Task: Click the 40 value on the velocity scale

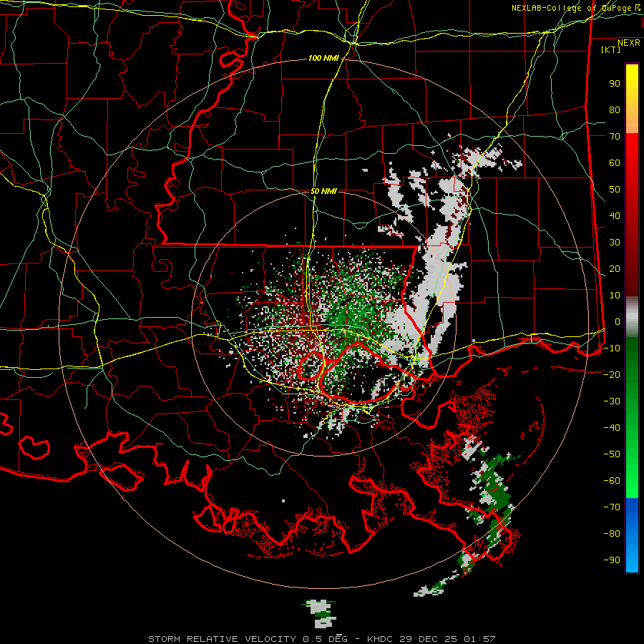Action: tap(615, 216)
